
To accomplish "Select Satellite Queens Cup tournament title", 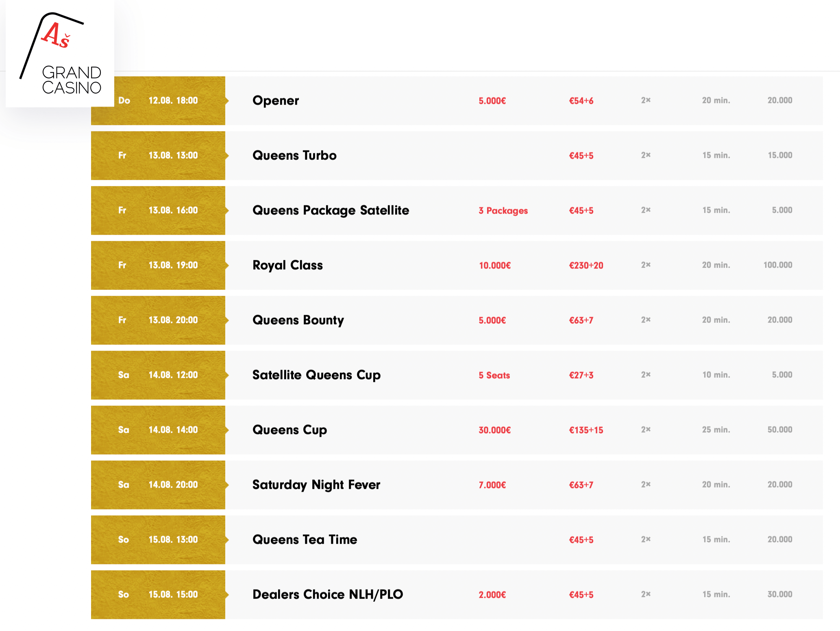I will [x=316, y=375].
